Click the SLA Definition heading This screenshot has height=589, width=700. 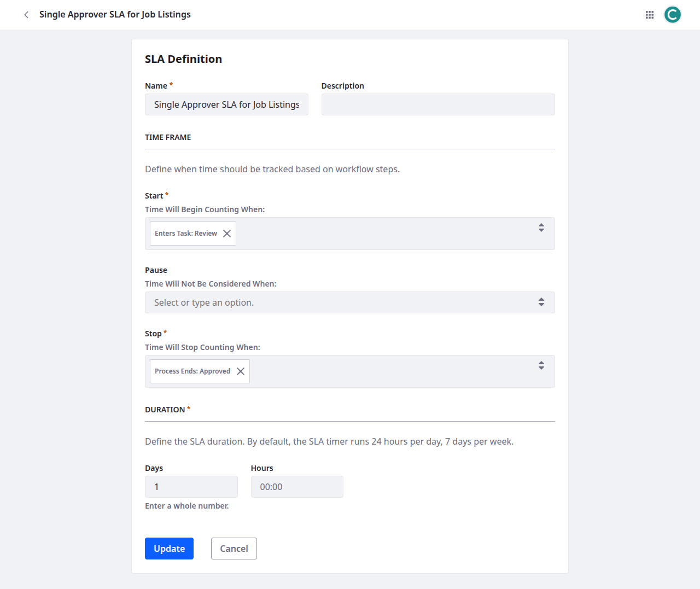(x=183, y=59)
